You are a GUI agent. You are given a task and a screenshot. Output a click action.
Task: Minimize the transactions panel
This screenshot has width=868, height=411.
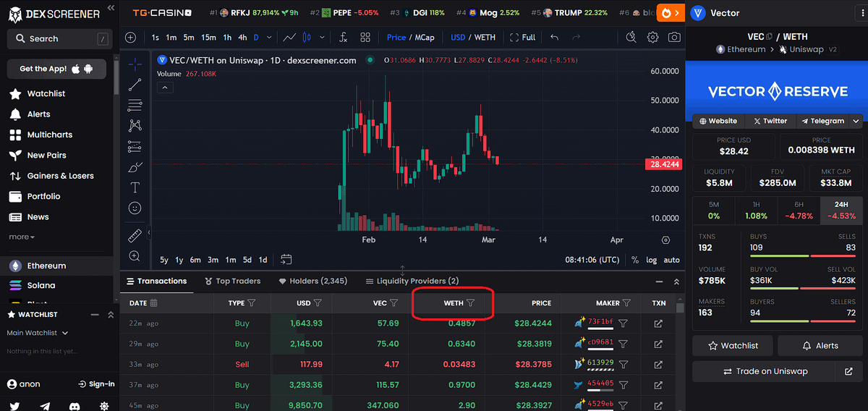click(659, 281)
